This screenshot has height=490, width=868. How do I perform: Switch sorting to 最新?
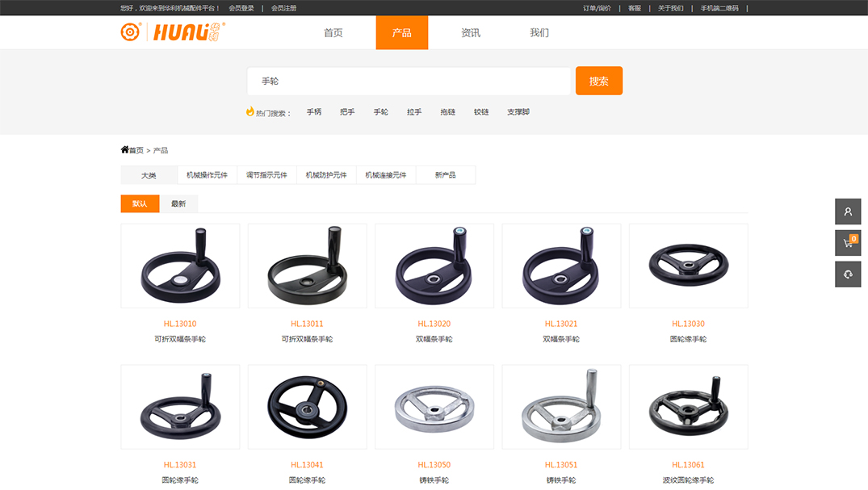[x=178, y=204]
